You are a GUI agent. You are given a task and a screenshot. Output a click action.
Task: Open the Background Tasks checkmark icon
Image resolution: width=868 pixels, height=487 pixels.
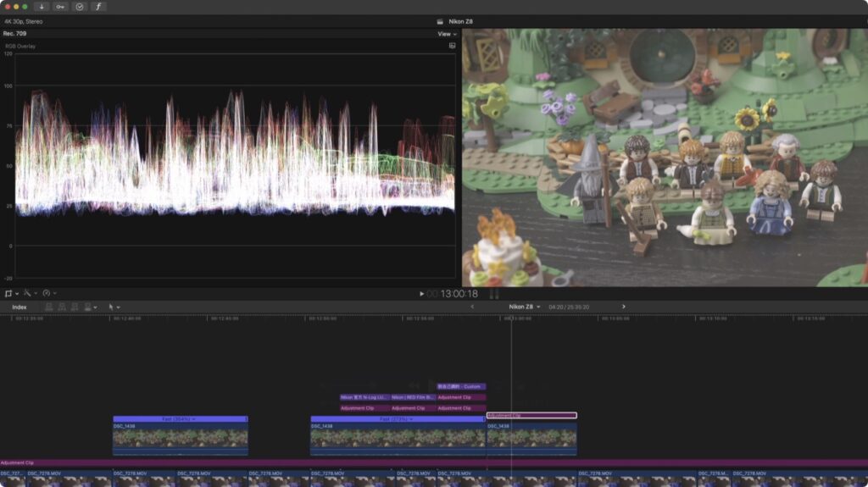point(79,7)
